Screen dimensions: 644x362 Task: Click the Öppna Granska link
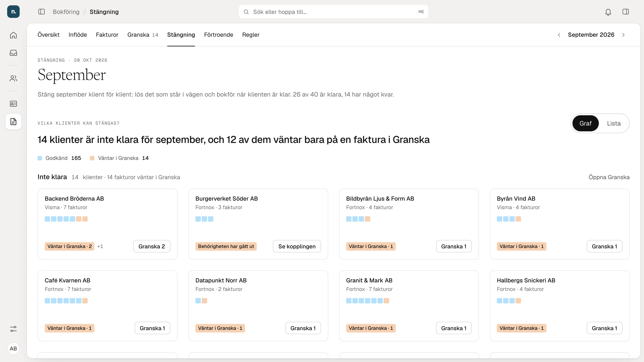point(609,177)
